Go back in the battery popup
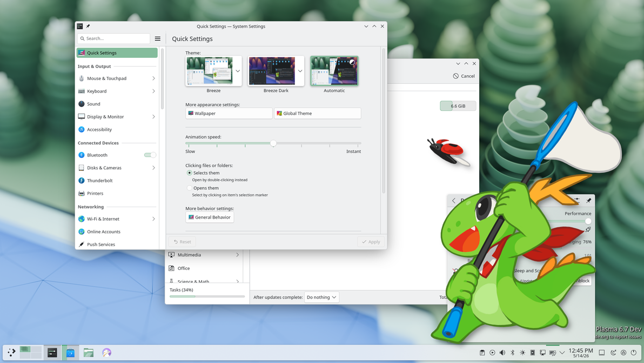This screenshot has height=363, width=644. (454, 201)
